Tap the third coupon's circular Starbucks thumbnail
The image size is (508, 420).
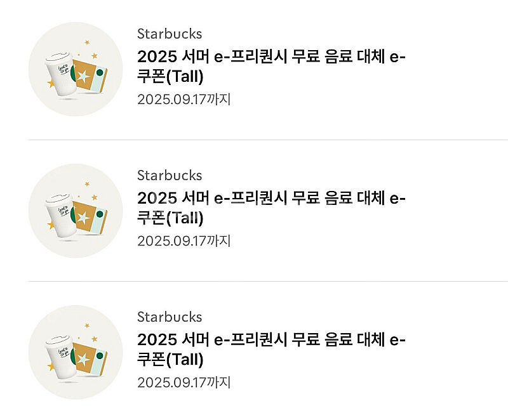[x=76, y=352]
